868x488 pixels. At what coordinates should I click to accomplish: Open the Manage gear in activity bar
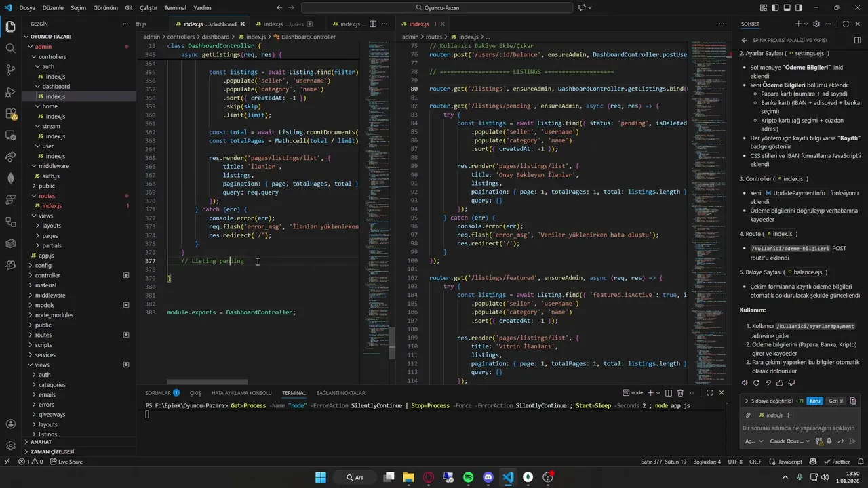coord(10,445)
